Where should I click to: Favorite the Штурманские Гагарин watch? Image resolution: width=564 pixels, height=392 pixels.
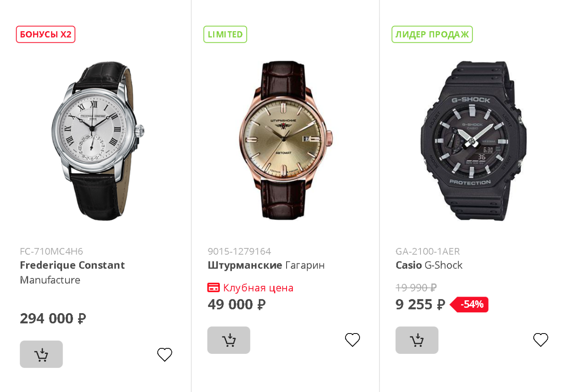[352, 340]
